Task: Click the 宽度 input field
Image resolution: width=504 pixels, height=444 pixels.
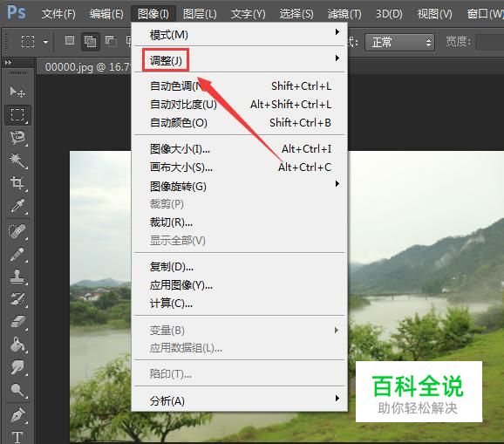Action: [x=490, y=43]
